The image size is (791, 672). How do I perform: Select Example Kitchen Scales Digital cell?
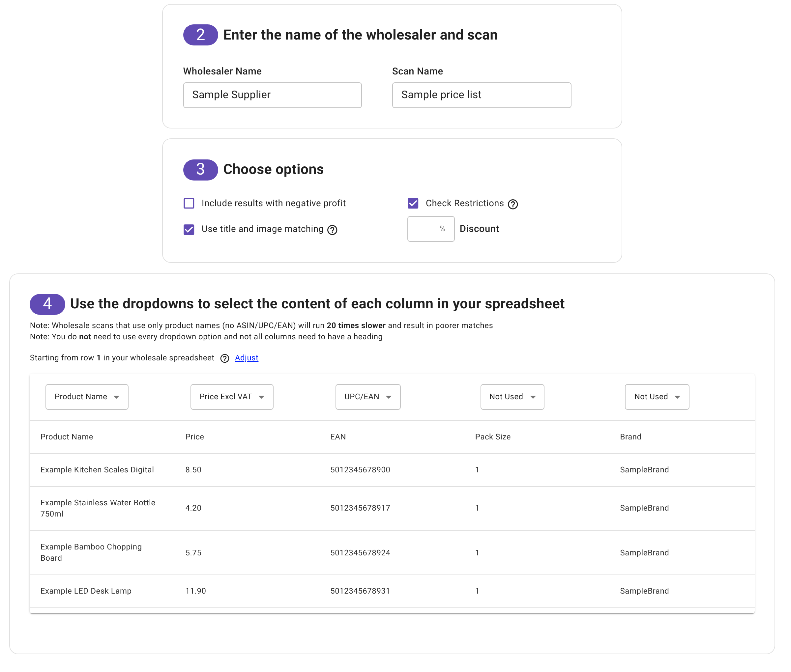click(97, 470)
